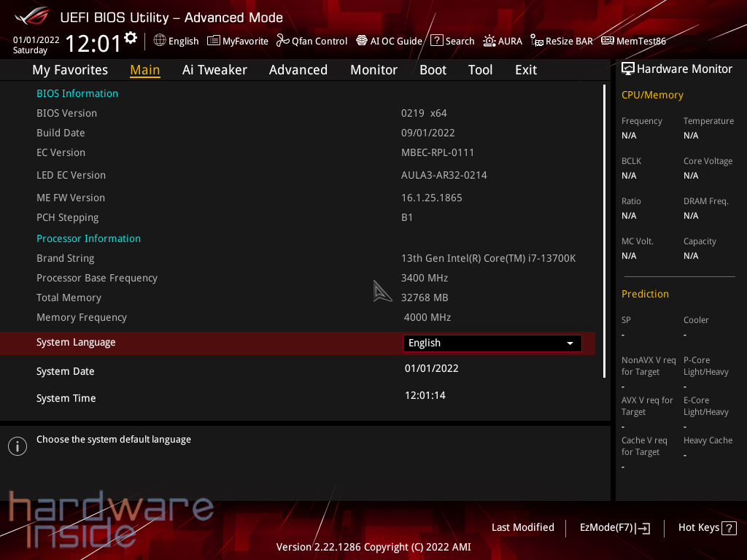Viewport: 747px width, 560px height.
Task: Click Build Date value 09/01/2022
Action: (427, 133)
